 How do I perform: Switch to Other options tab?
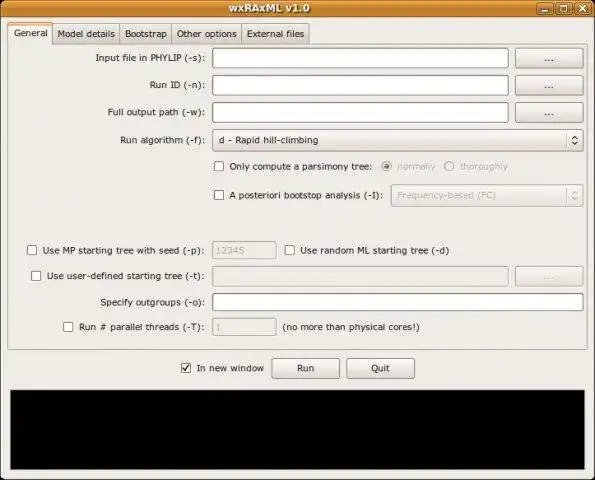point(206,34)
